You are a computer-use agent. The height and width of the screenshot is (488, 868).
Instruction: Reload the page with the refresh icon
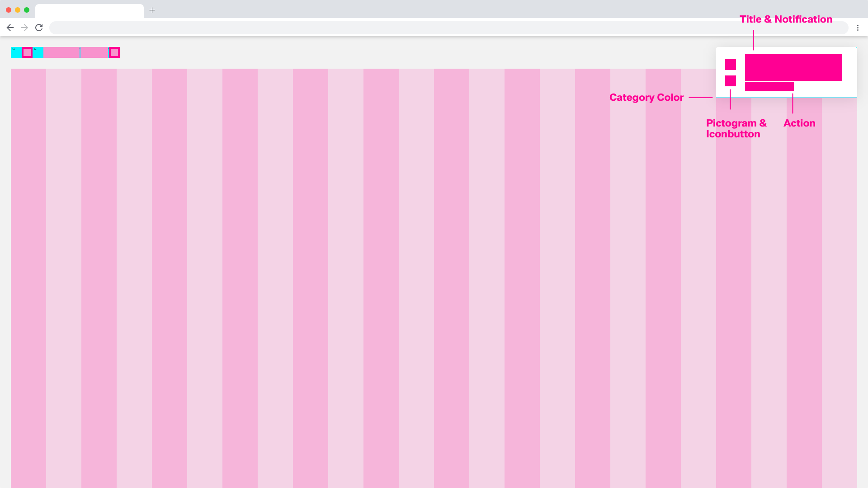tap(39, 28)
